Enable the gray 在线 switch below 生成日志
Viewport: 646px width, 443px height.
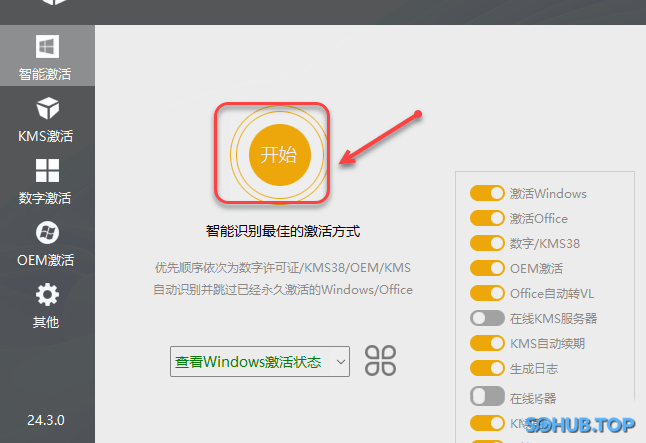point(487,396)
